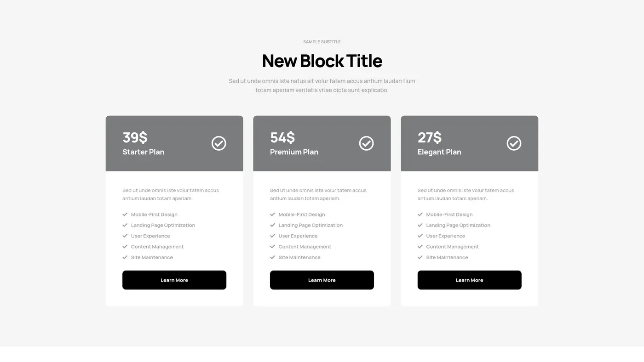Select the Premium Plan header panel
This screenshot has height=362, width=644.
tap(322, 143)
